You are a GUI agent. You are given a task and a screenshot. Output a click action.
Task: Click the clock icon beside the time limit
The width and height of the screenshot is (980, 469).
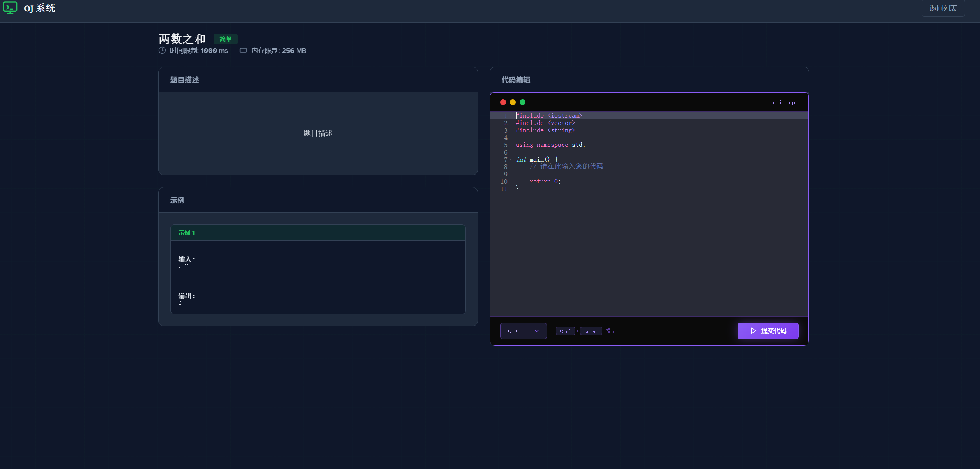[x=162, y=50]
